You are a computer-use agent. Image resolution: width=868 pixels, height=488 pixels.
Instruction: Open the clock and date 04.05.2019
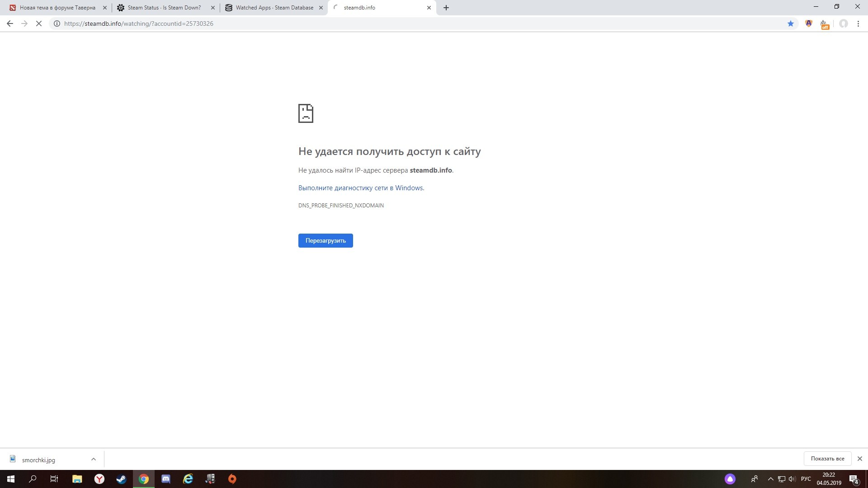coord(829,479)
